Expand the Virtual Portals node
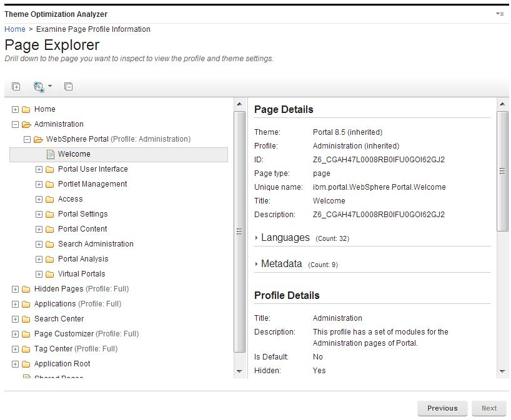Screen dimensions: 511x420 click(39, 274)
